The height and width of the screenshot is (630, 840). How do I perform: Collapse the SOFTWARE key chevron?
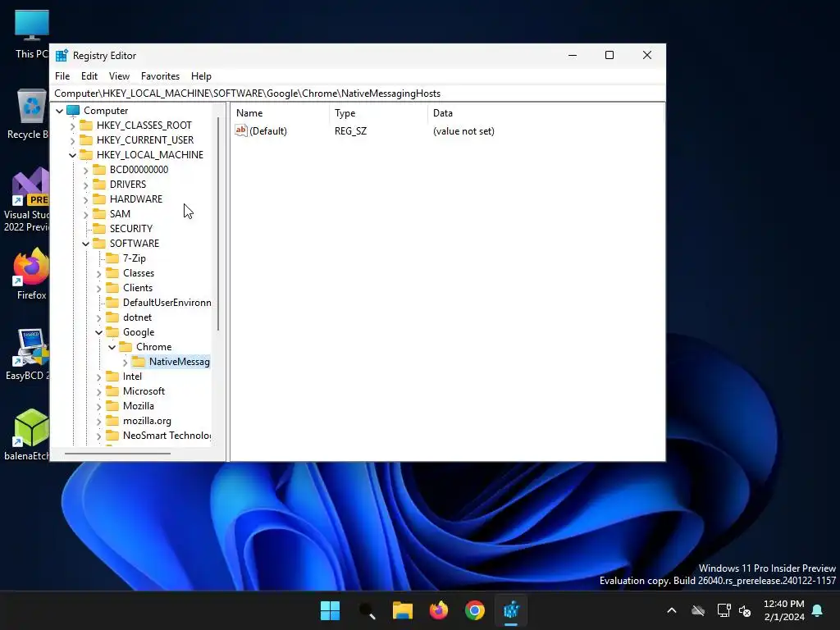(85, 244)
